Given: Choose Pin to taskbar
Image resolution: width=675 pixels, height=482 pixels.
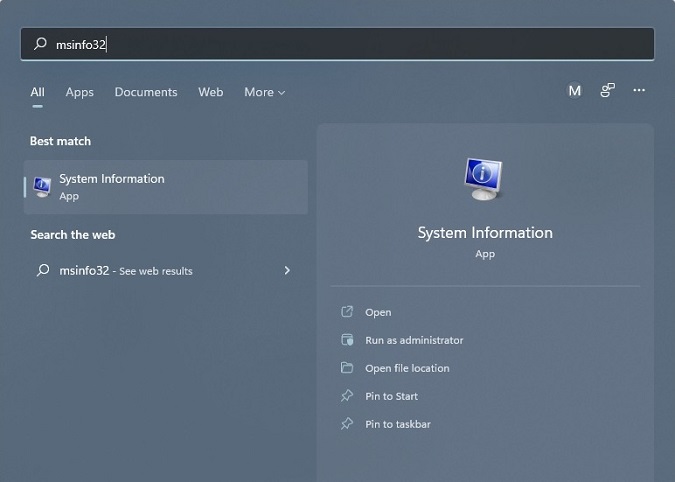Looking at the screenshot, I should pyautogui.click(x=398, y=424).
